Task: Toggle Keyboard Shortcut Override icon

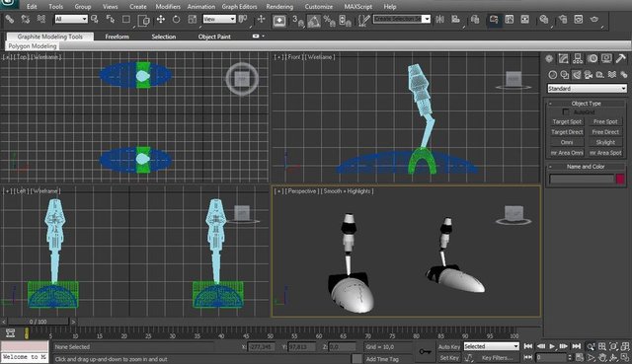Action: point(279,20)
